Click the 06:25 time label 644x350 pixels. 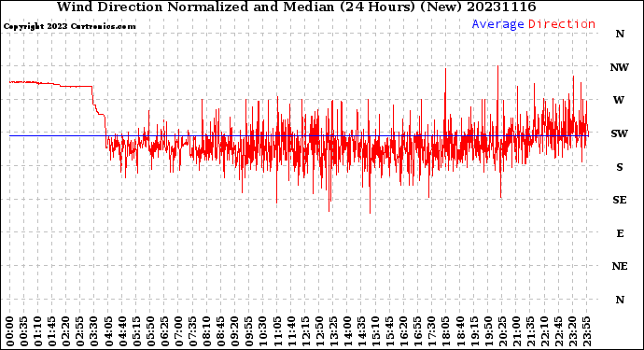(164, 331)
